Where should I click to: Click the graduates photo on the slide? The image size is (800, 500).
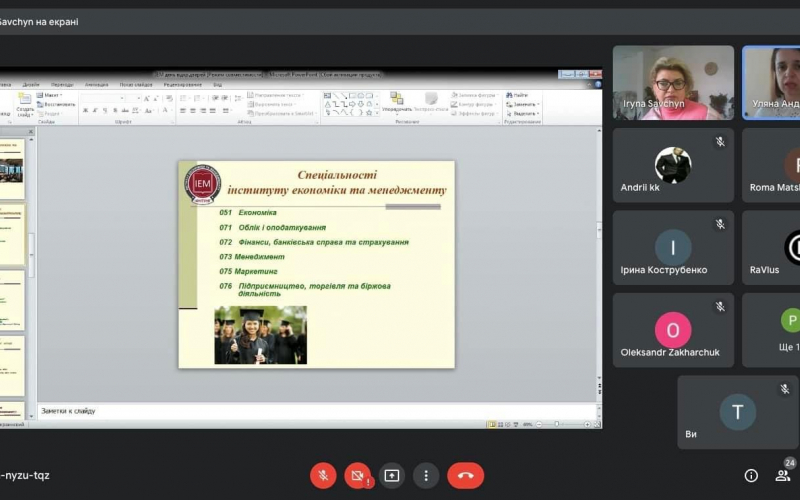pos(261,335)
